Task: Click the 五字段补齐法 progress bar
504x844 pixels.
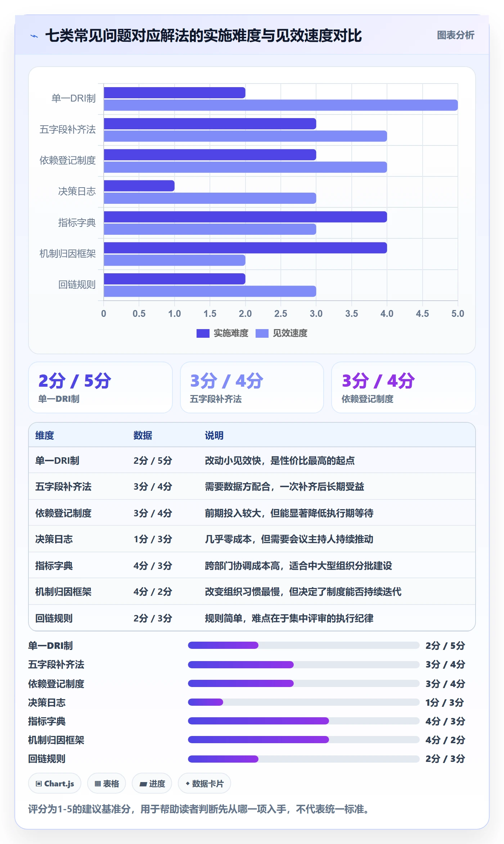Action: [303, 664]
